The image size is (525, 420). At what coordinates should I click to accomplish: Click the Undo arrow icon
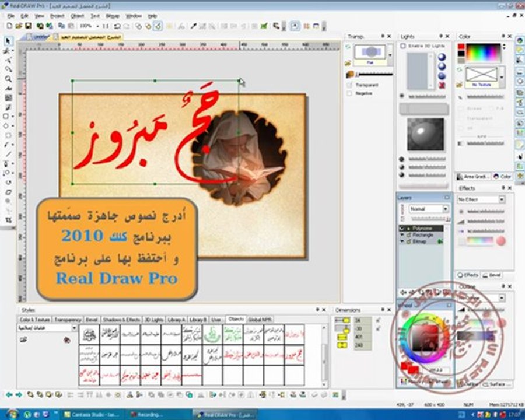(x=117, y=26)
